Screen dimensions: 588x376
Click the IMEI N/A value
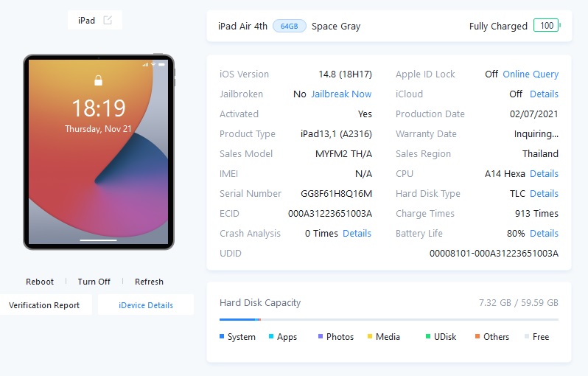pos(364,174)
